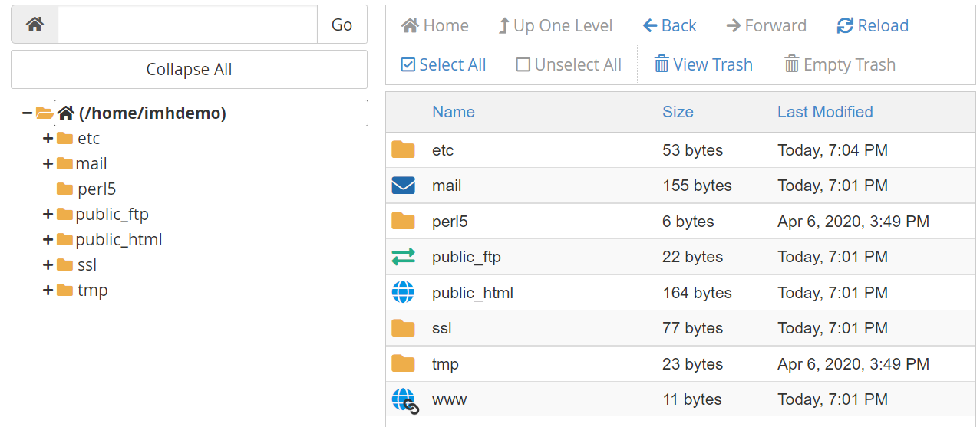Click the public_html globe icon
Viewport: 980px width, 427px height.
coord(403,292)
